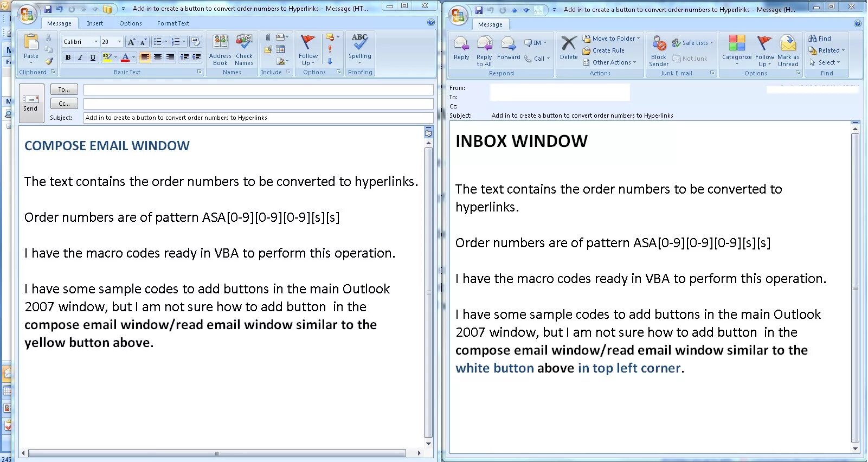Click Find in inbox window ribbon
Screen dimensions: 868x462
coord(820,39)
